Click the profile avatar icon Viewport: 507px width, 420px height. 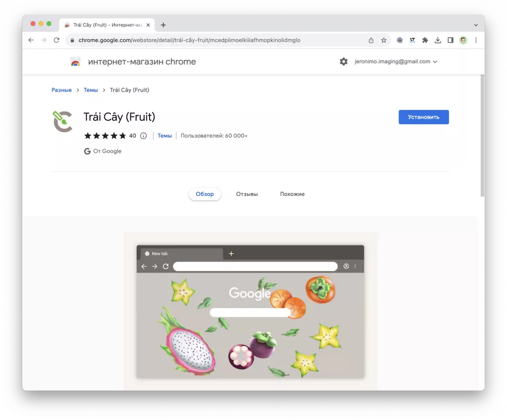pyautogui.click(x=462, y=40)
